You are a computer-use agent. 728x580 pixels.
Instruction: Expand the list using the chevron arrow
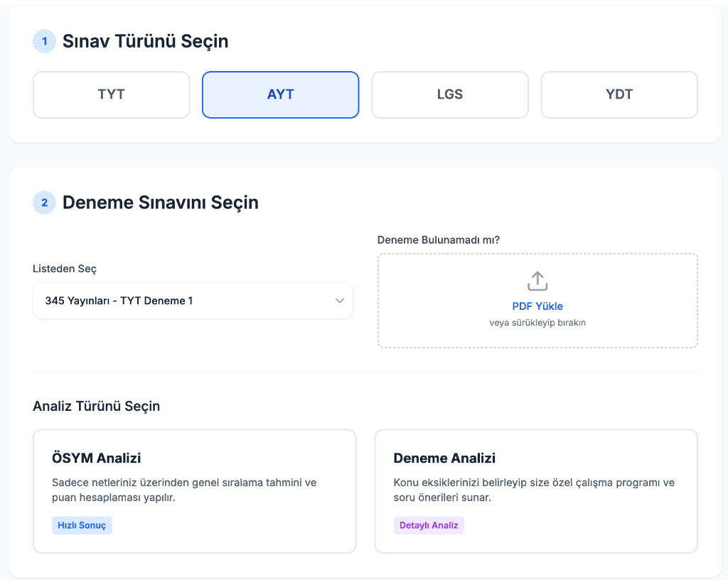(339, 301)
